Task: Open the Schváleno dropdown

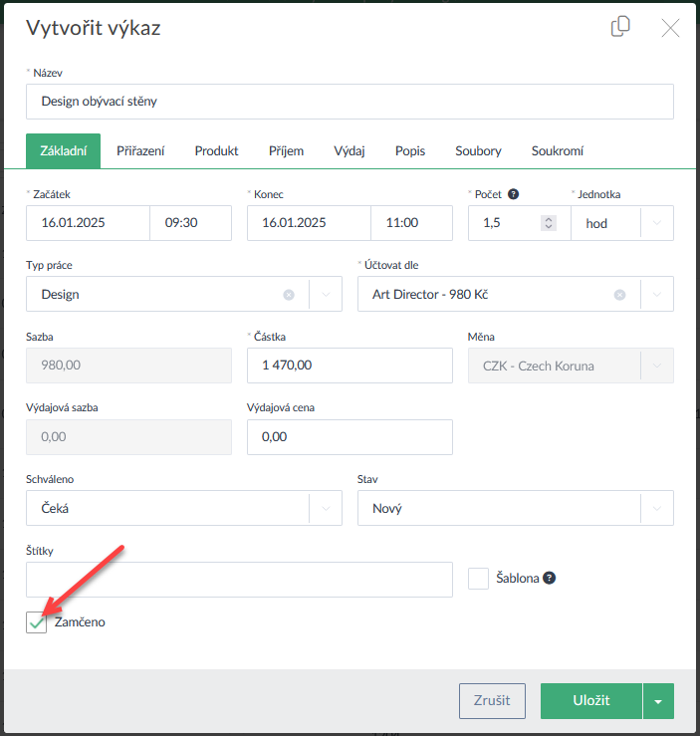Action: (326, 508)
